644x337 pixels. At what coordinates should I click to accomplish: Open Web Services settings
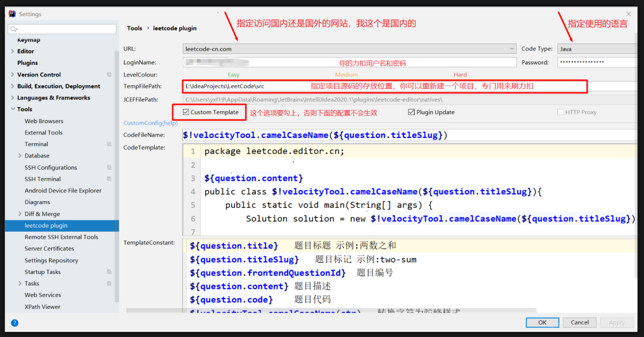(x=43, y=295)
